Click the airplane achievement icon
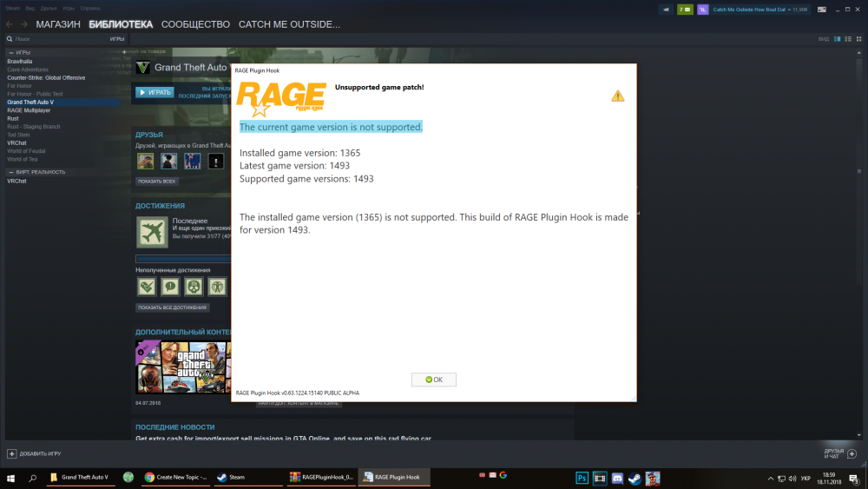Screen dimensions: 868x489 pyautogui.click(x=152, y=232)
